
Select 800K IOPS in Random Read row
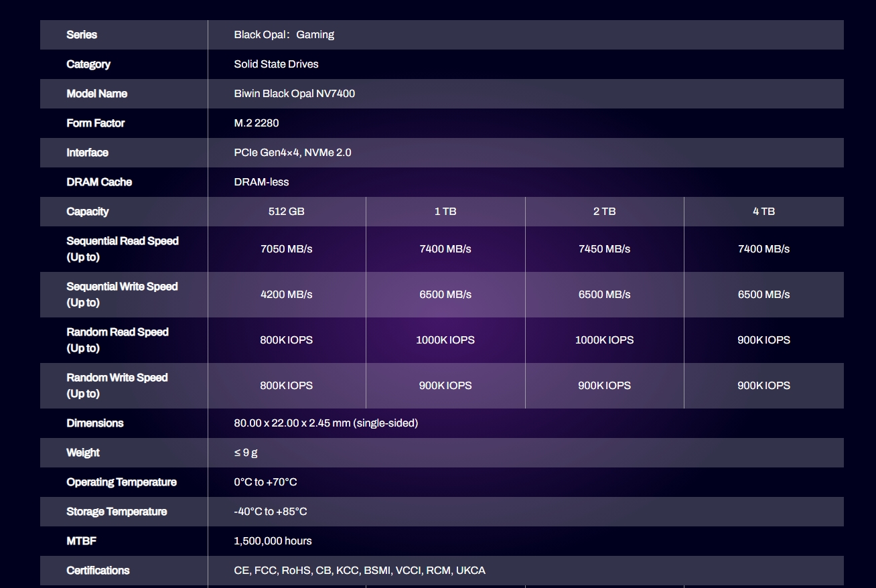(x=287, y=340)
